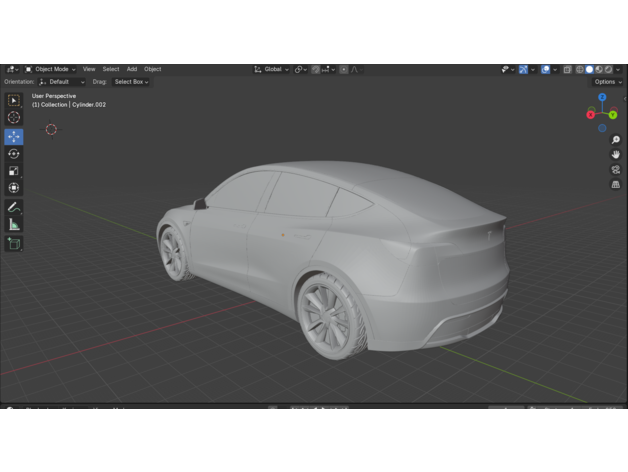Click the zoom view magnifier icon
The width and height of the screenshot is (628, 472).
point(616,140)
